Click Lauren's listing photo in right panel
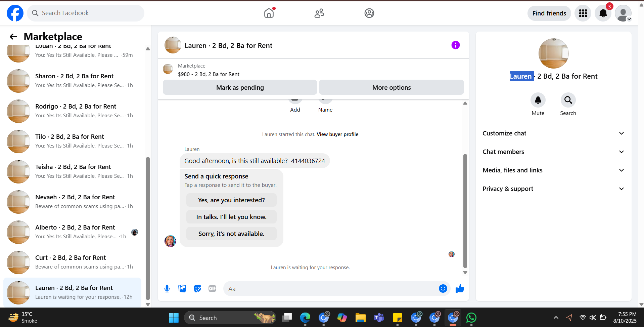 [x=553, y=53]
